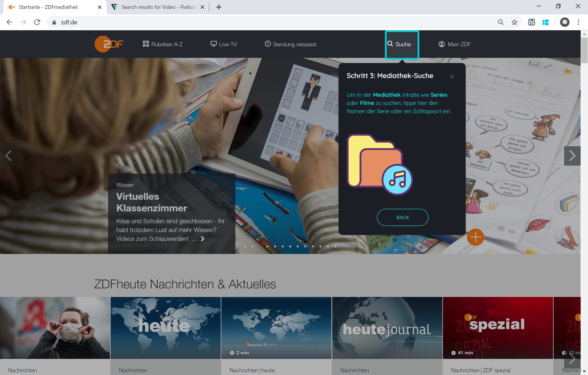Click the Suche search icon
The height and width of the screenshot is (375, 588).
click(390, 44)
